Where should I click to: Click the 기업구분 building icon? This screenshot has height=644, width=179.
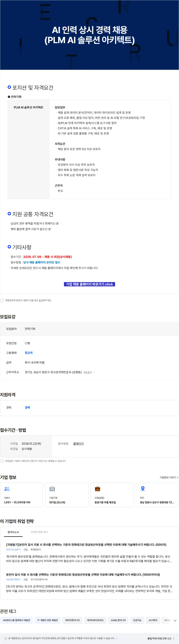[52, 488]
